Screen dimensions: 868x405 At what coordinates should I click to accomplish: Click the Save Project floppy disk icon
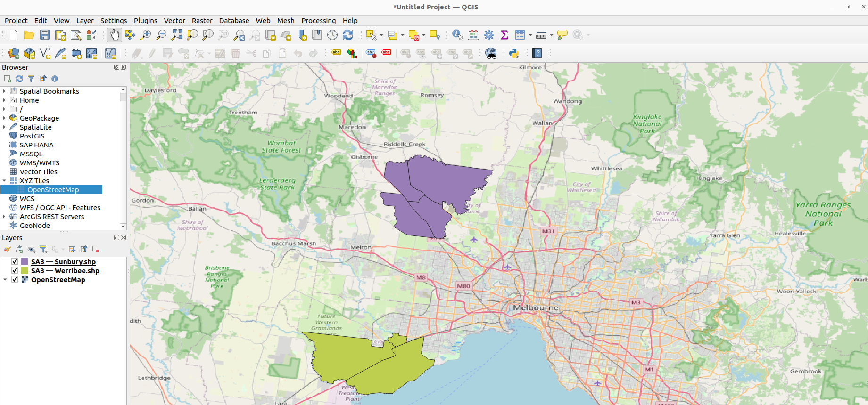point(45,35)
